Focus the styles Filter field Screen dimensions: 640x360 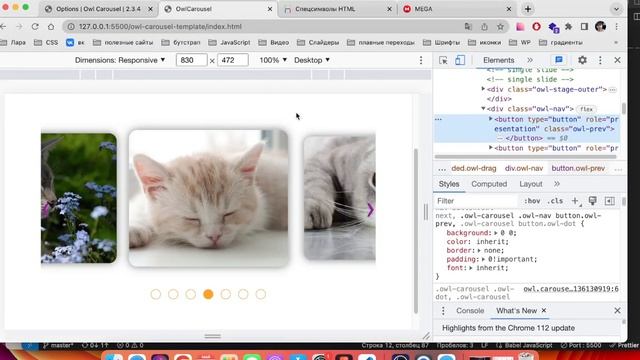tap(476, 201)
